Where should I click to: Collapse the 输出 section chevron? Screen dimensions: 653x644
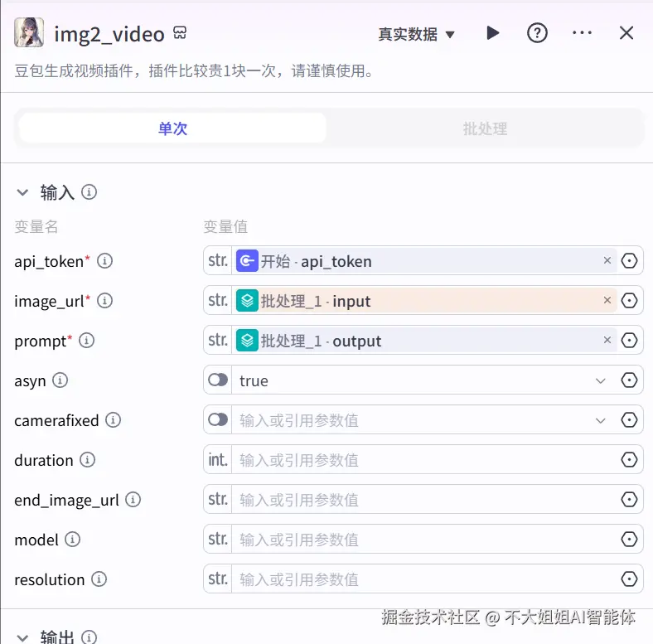click(22, 637)
